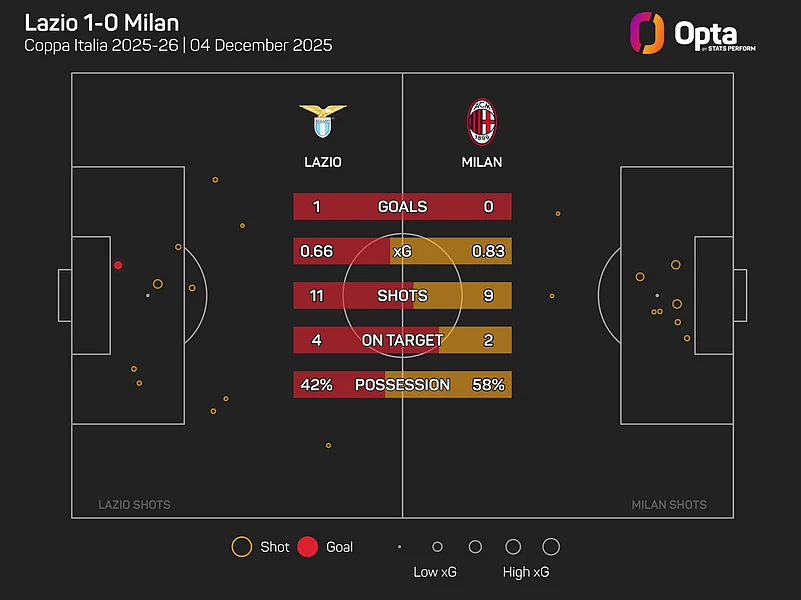The height and width of the screenshot is (600, 801).
Task: Click the "MILAN SHOTS" pitch label
Action: pyautogui.click(x=669, y=505)
